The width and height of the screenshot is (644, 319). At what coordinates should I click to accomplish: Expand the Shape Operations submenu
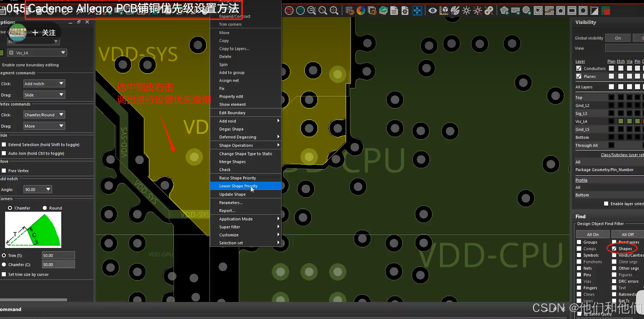pyautogui.click(x=246, y=145)
